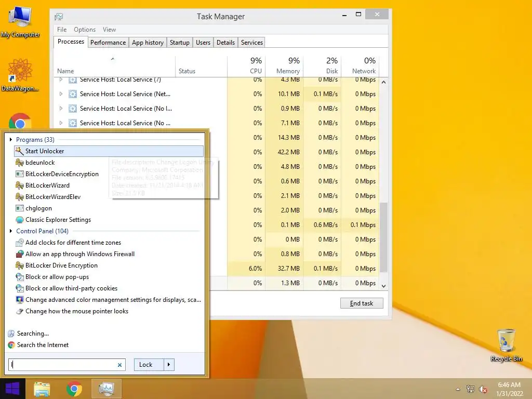Expand the 7.1 MB Local Service row
Screen dimensions: 532x399
[x=61, y=123]
